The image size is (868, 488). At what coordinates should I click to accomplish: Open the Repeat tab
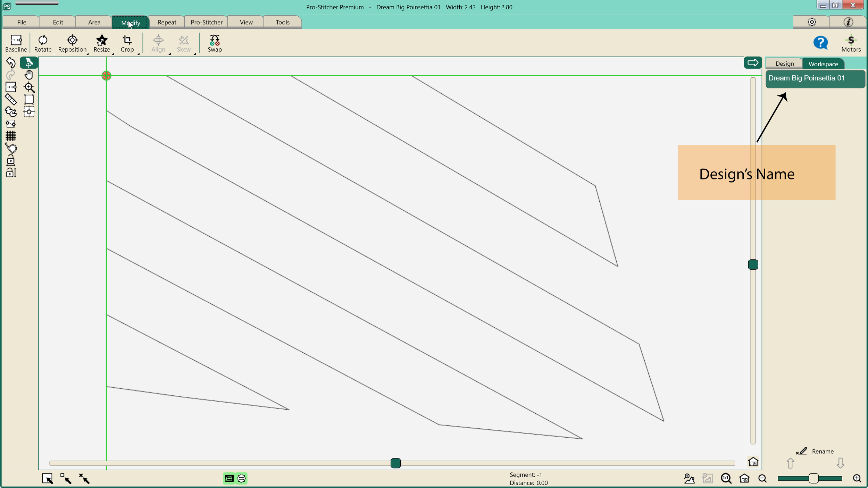167,22
